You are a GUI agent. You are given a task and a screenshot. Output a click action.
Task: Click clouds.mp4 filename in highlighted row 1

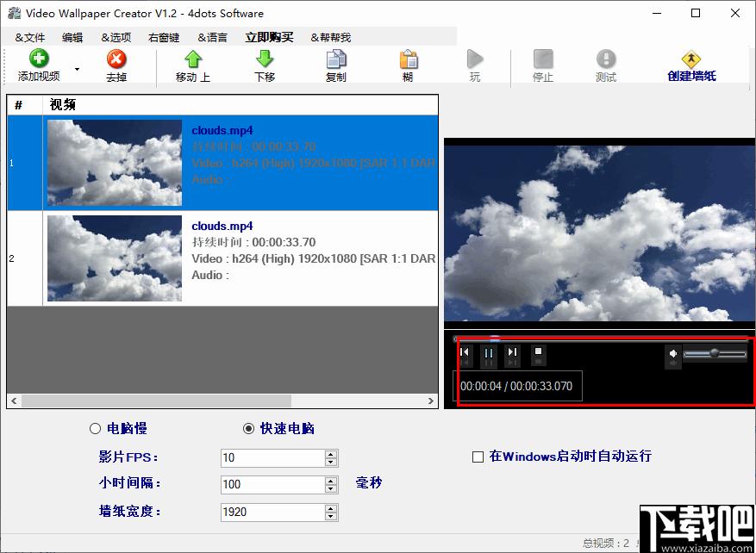pos(222,131)
